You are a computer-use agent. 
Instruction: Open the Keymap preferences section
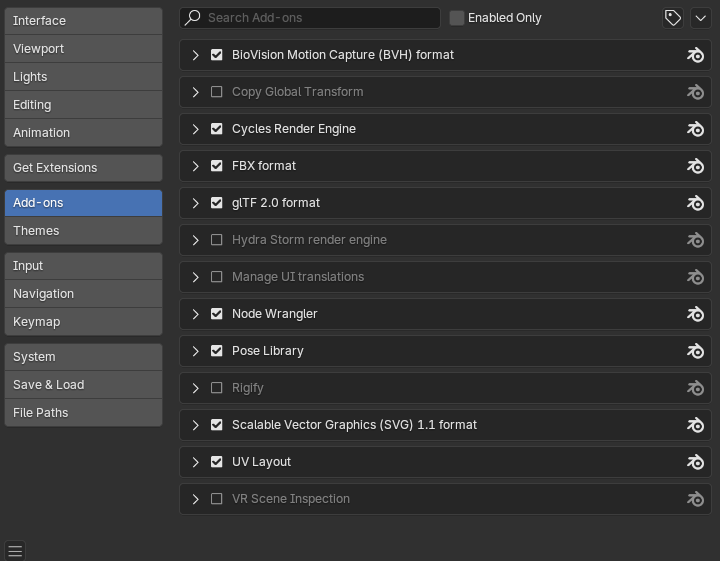(83, 322)
